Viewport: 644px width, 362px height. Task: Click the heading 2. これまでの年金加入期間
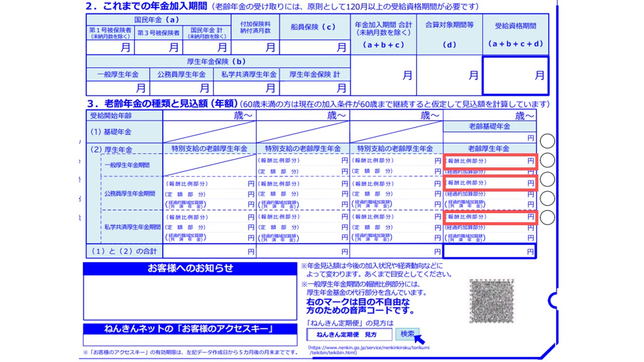click(147, 7)
